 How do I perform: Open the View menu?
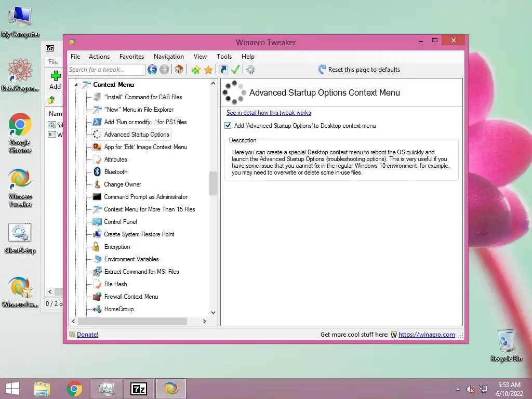(200, 57)
